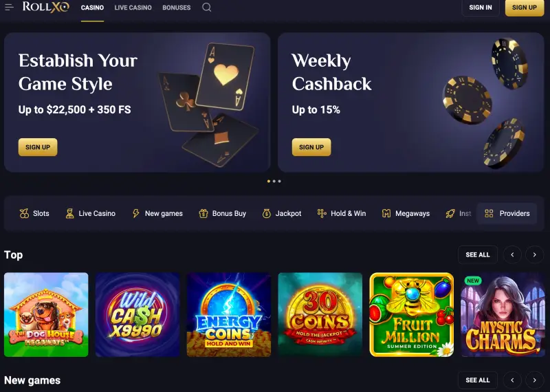Open the Mystic Charms game thumbnail
This screenshot has width=550, height=392.
tap(503, 315)
